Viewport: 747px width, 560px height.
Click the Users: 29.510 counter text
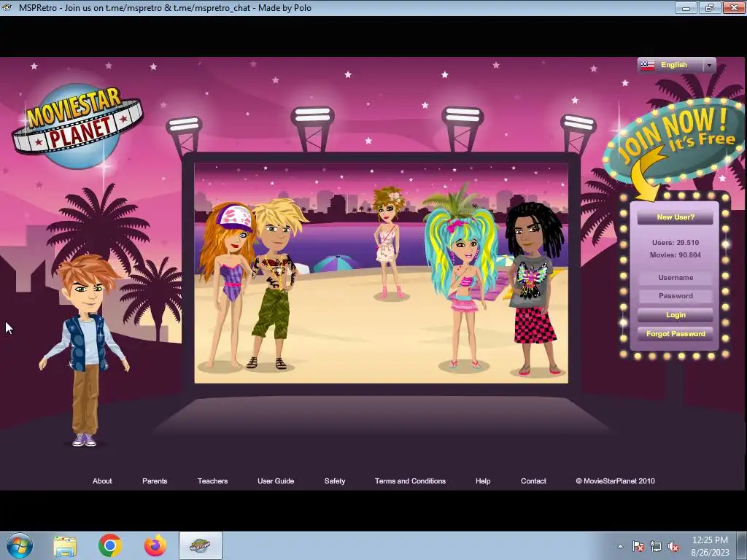click(x=675, y=242)
